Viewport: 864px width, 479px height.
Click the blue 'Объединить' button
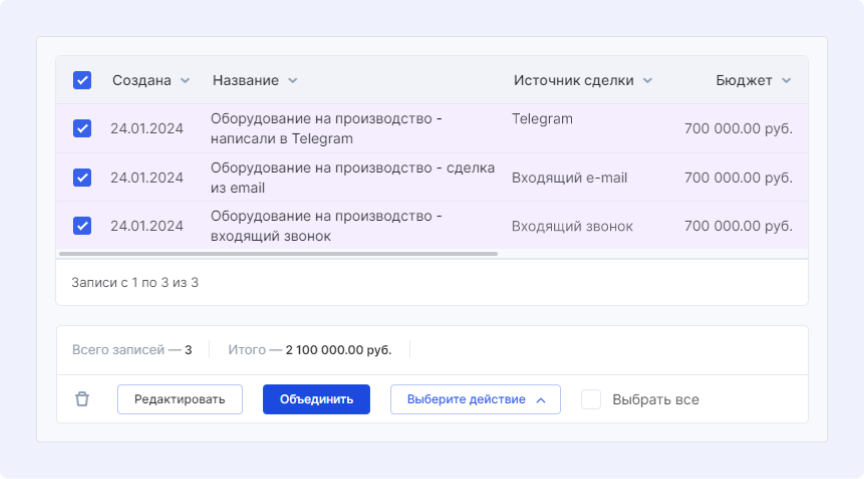tap(316, 399)
